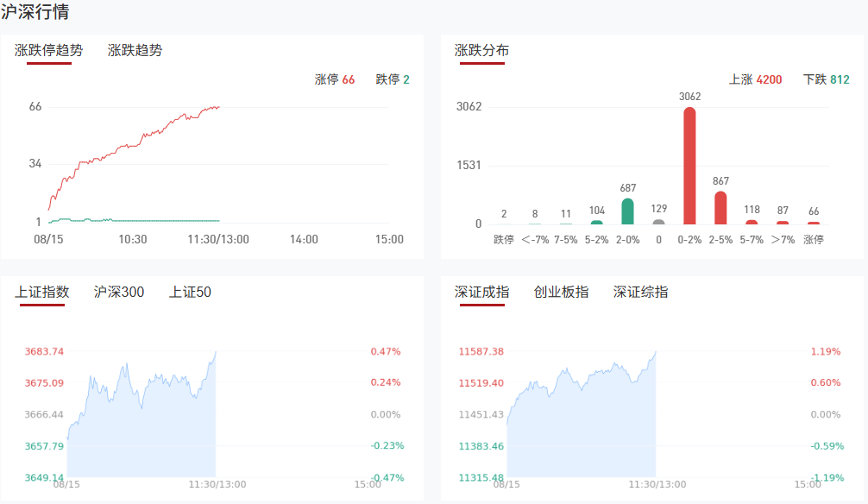
Task: Open the 深证综指 tab
Action: click(x=640, y=292)
